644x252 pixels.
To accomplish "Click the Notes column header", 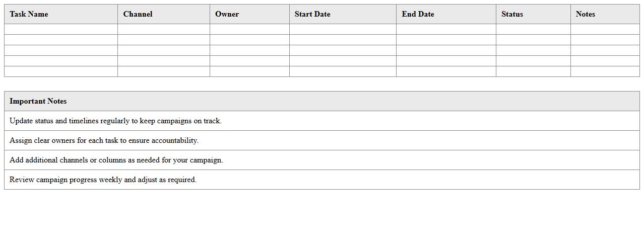I will coord(585,14).
